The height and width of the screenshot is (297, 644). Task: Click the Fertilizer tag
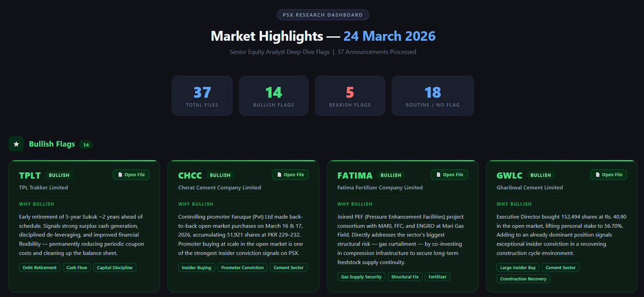437,277
